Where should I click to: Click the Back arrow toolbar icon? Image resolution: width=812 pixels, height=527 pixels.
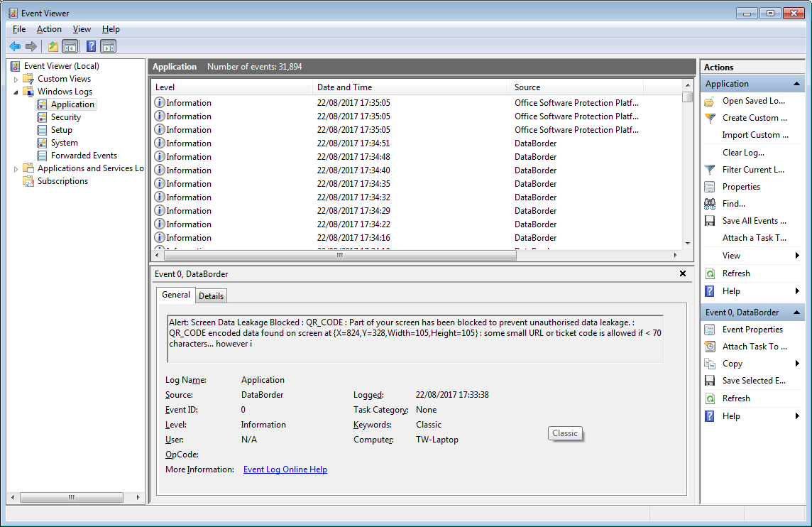[x=15, y=46]
